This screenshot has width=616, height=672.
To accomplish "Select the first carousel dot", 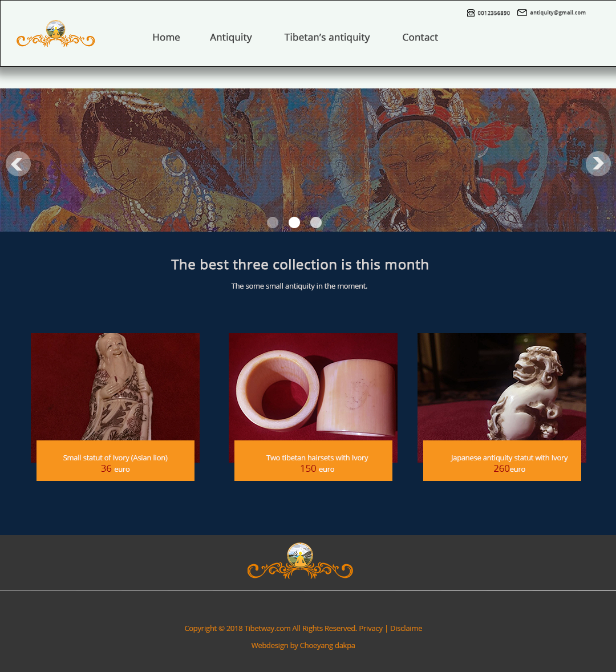I will pyautogui.click(x=273, y=222).
